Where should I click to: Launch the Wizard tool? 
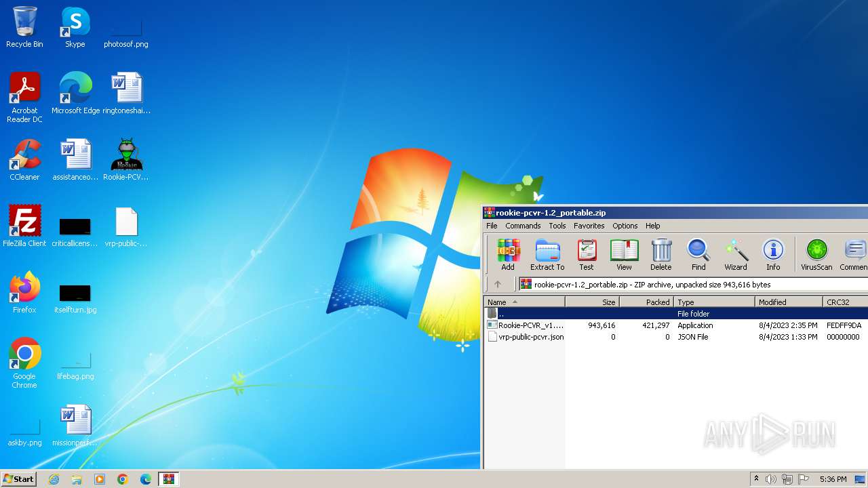tap(736, 254)
